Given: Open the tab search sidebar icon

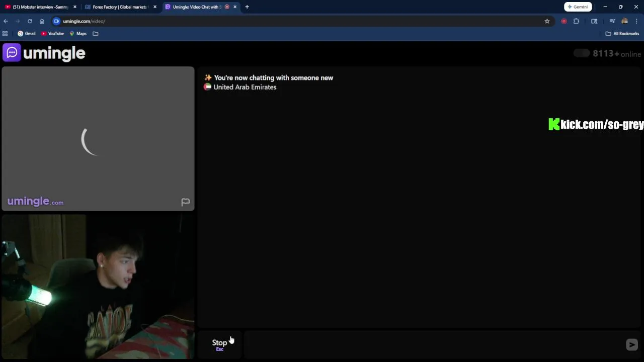Looking at the screenshot, I should coord(594,21).
